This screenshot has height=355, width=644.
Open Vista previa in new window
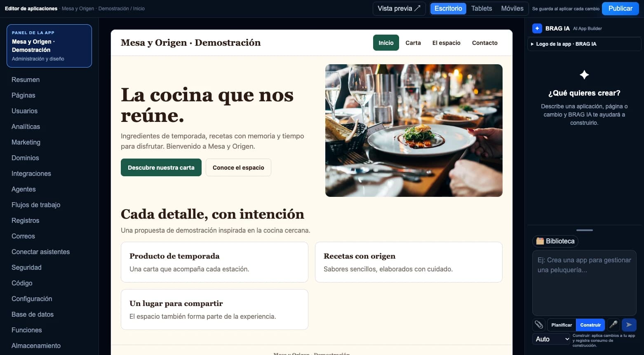pos(399,9)
